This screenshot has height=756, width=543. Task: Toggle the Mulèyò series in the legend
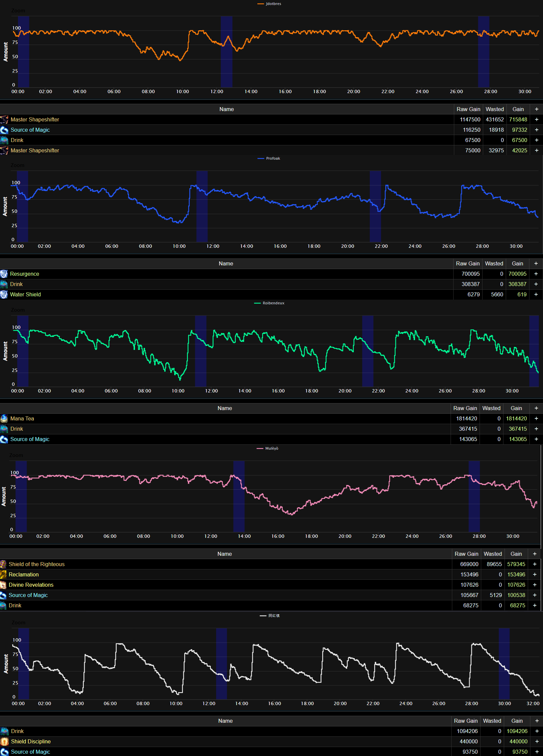point(268,448)
